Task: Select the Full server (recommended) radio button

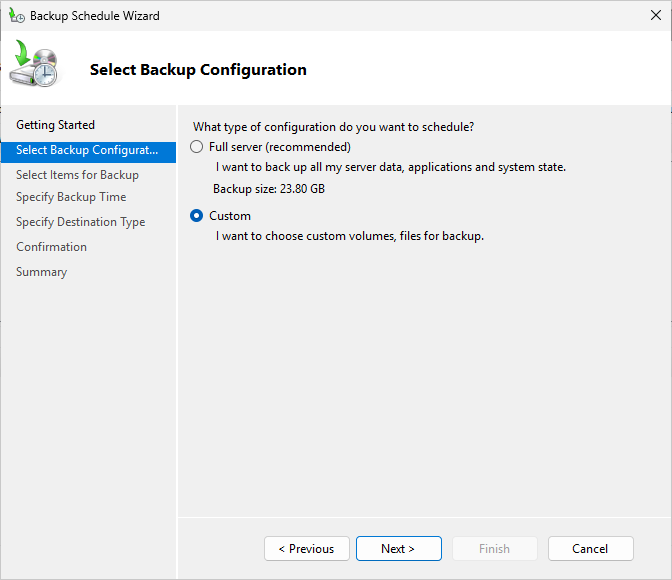Action: 196,147
